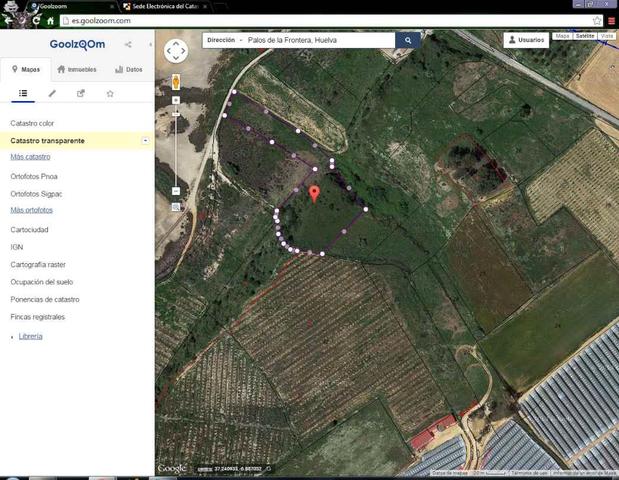Click the share icon beside the Goolzoom logo
This screenshot has width=619, height=480.
[x=128, y=45]
